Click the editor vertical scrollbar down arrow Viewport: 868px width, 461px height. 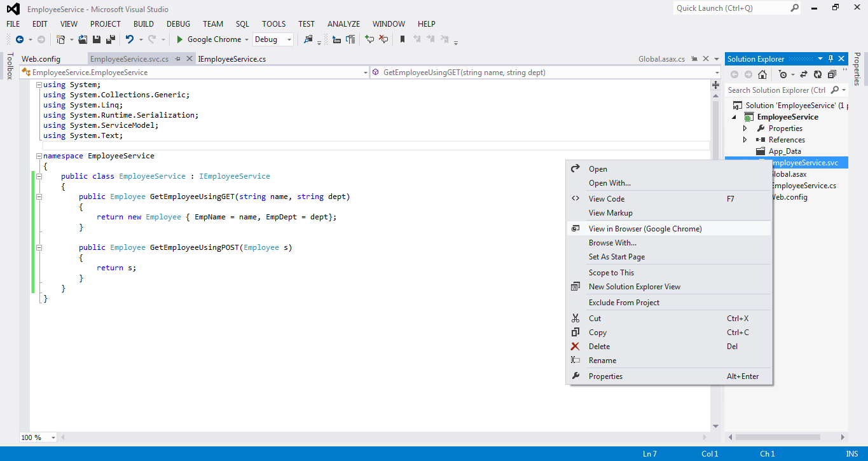point(715,426)
